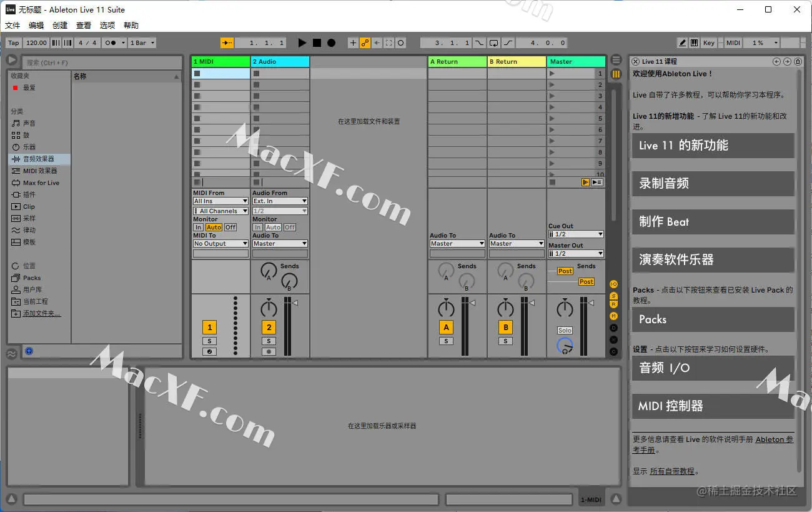This screenshot has width=812, height=512.
Task: Toggle the Follow playback icon
Action: click(227, 43)
